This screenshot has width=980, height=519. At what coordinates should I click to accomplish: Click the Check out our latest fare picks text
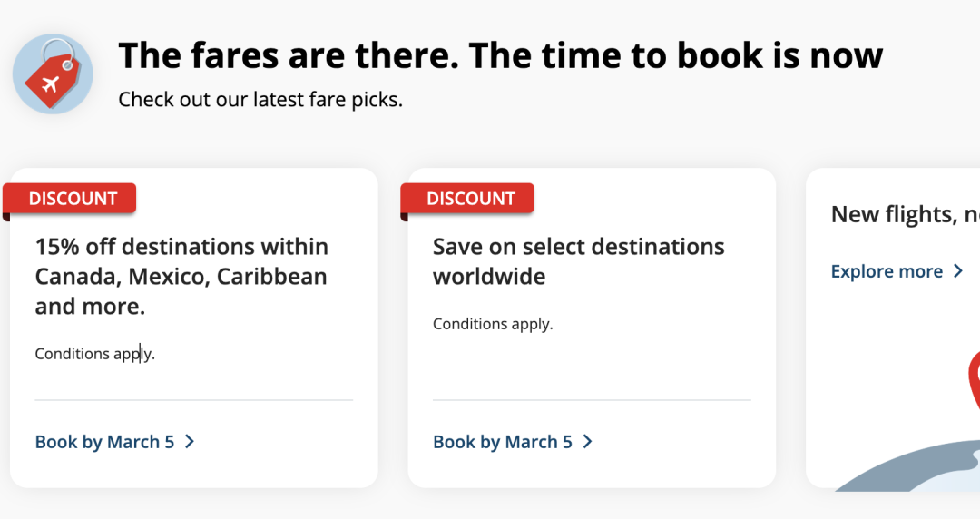pos(260,100)
